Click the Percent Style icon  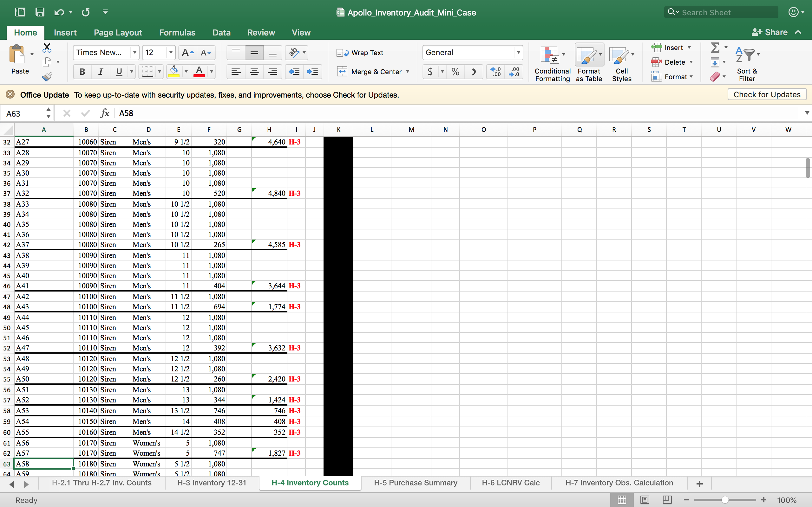click(455, 71)
